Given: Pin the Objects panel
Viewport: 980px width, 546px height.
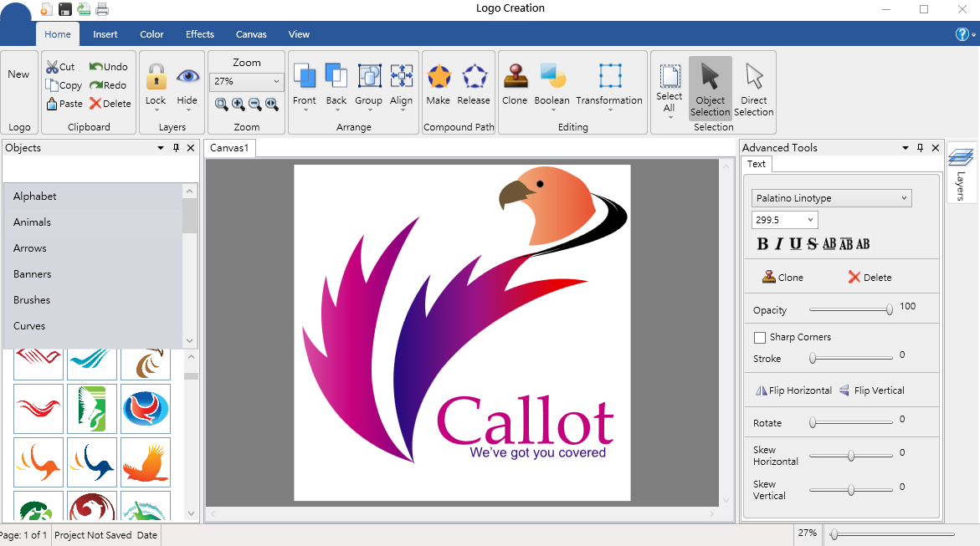Looking at the screenshot, I should 177,148.
